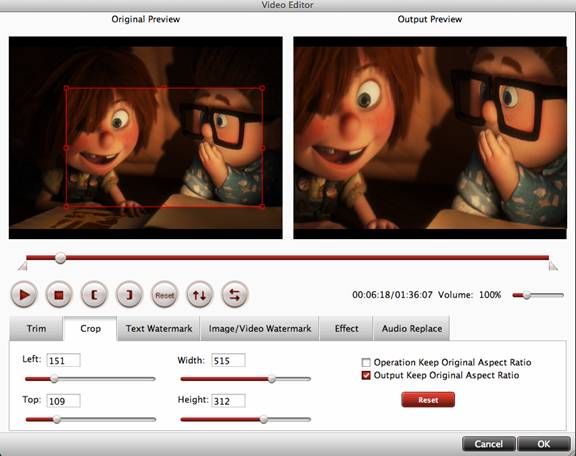Click the right trim end triangle marker
576x456 pixels.
[x=553, y=266]
